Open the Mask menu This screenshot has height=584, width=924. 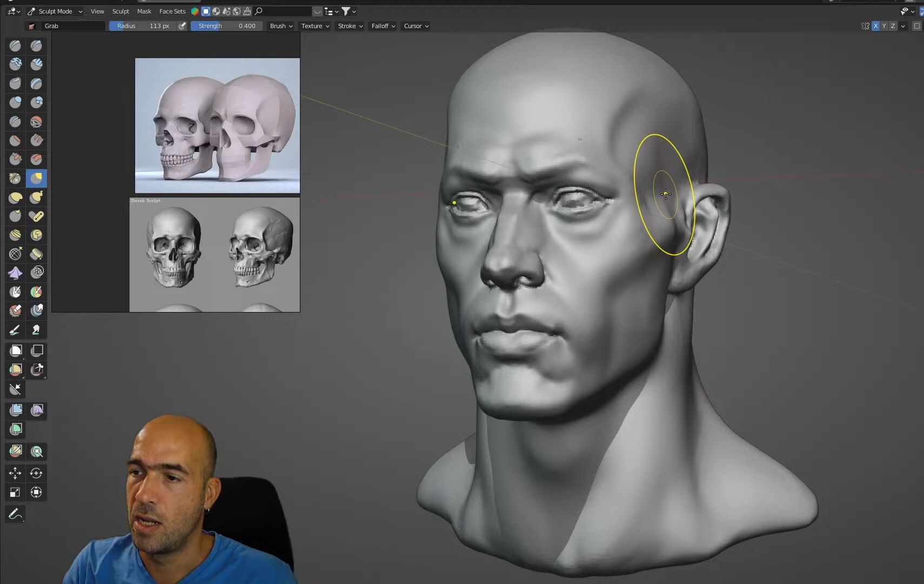click(144, 11)
